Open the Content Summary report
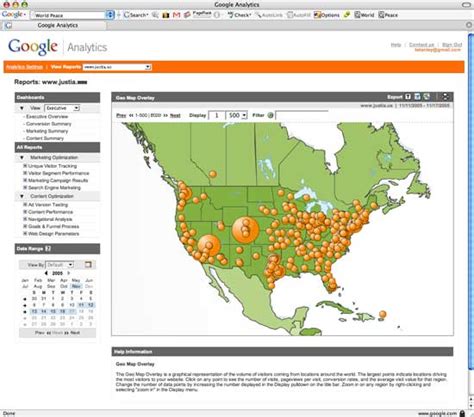This screenshot has width=474, height=417. (45, 138)
